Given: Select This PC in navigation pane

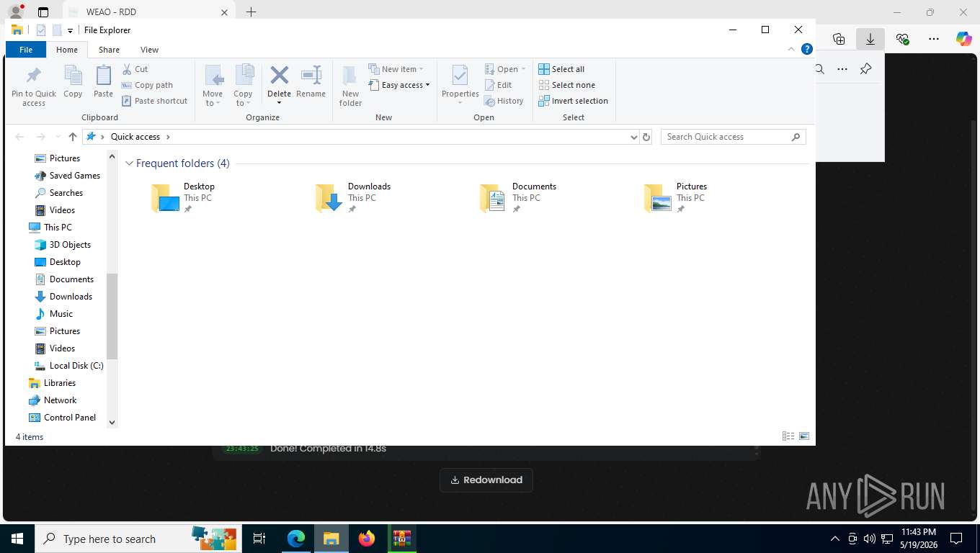Looking at the screenshot, I should click(50, 228).
